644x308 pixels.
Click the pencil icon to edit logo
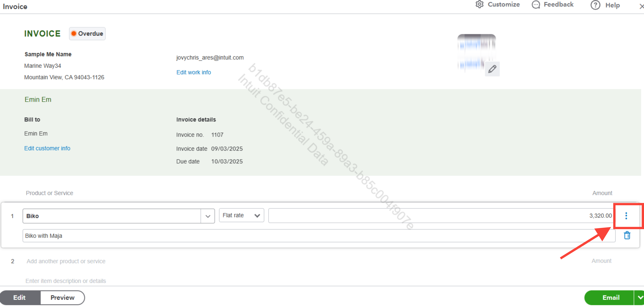tap(492, 69)
